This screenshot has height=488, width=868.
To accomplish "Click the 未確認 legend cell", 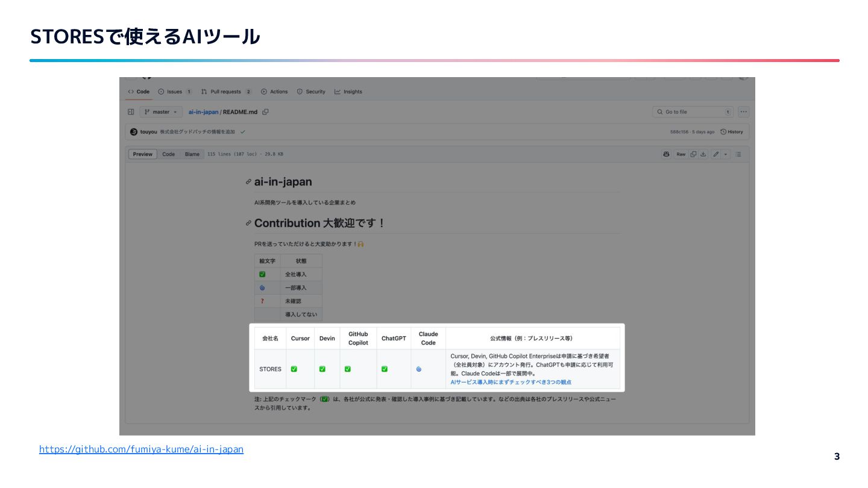I will click(x=301, y=301).
